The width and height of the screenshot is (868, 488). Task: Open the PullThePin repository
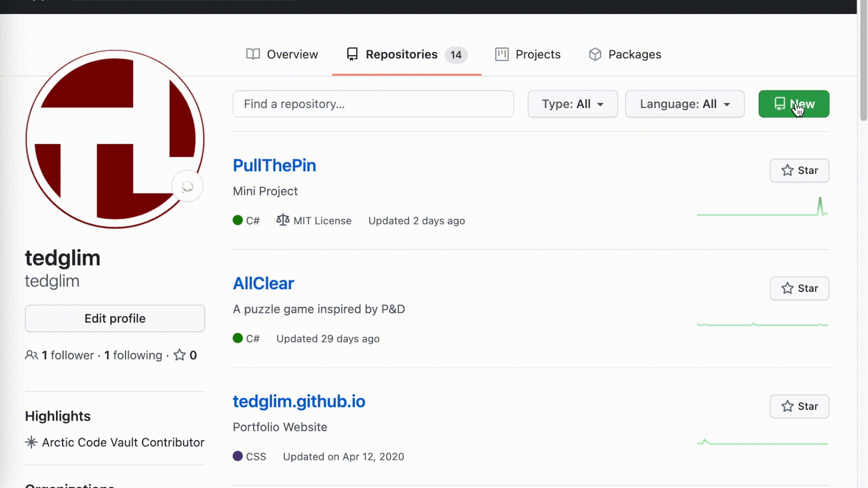click(274, 165)
